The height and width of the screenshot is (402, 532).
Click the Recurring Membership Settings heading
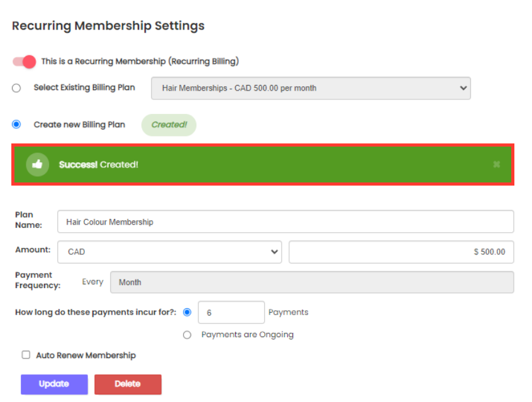(108, 26)
